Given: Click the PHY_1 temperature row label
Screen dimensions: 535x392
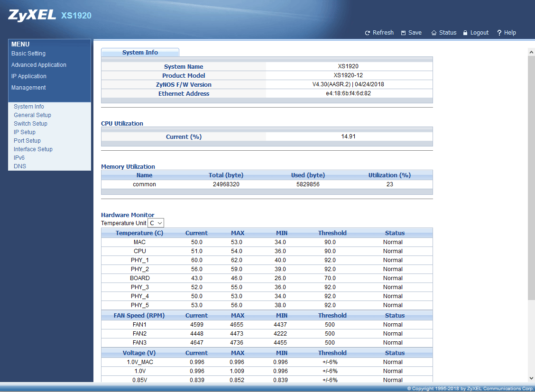Looking at the screenshot, I should click(x=139, y=260).
